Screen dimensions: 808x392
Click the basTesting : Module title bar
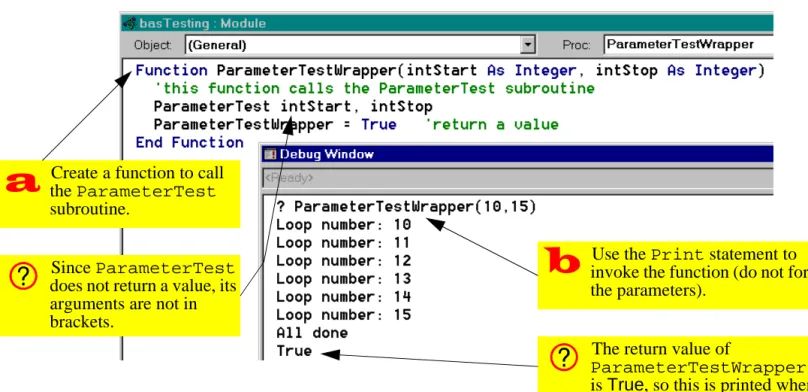447,23
